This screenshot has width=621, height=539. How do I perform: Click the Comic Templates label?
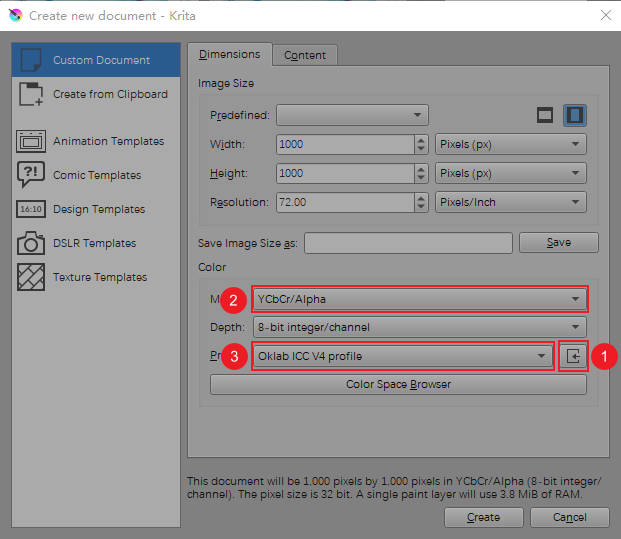pos(97,175)
